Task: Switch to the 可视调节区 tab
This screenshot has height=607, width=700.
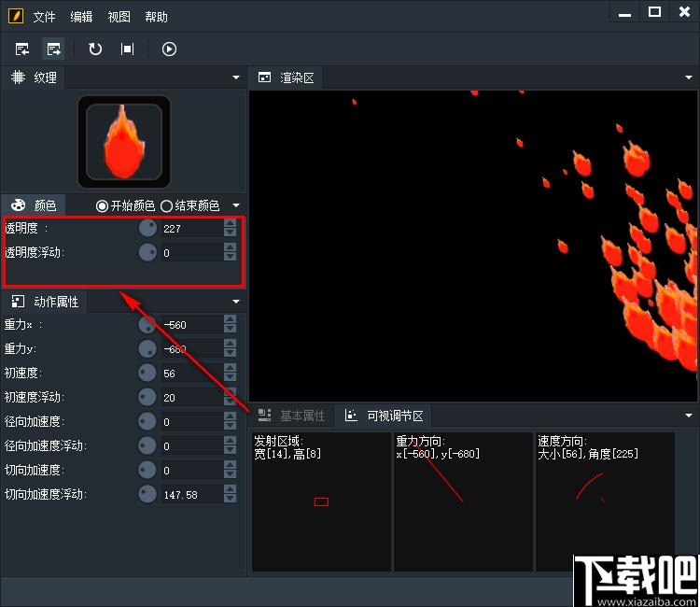Action: [385, 416]
